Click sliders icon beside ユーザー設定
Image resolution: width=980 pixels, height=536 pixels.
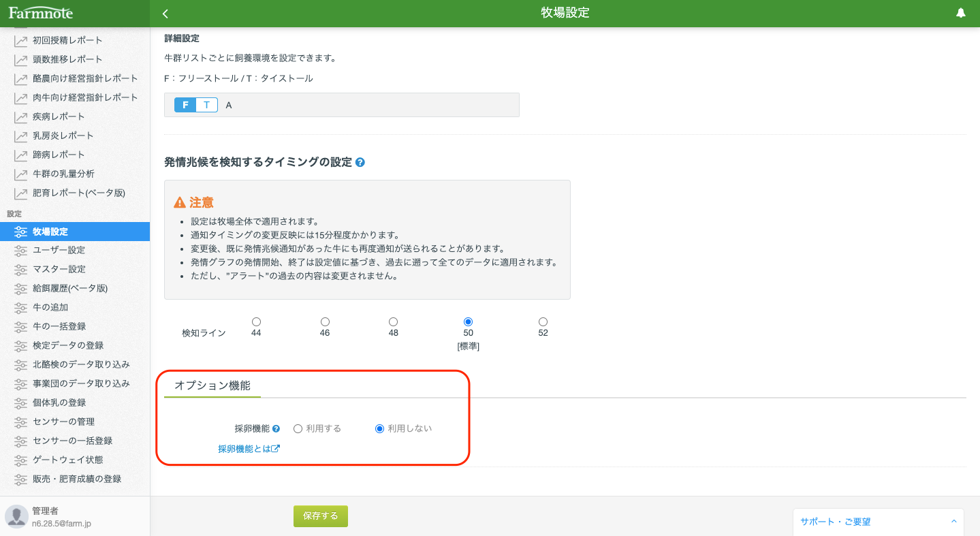[20, 250]
